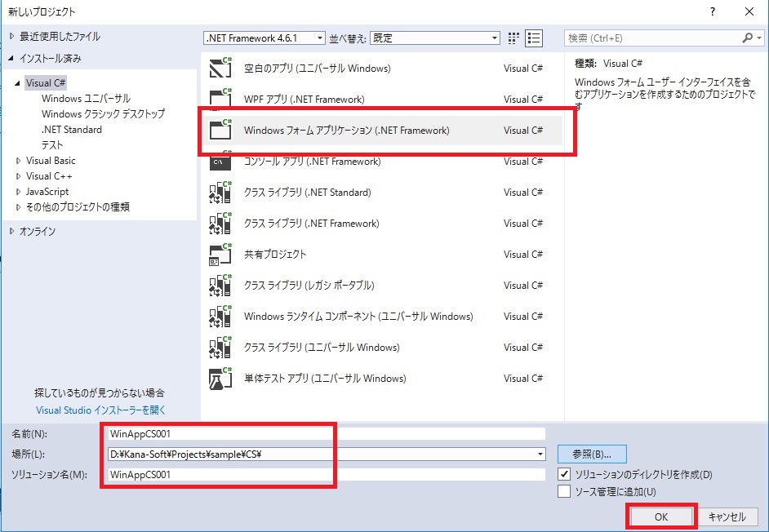Screen dimensions: 769x532
Task: Click the browse (参照) button
Action: (592, 454)
